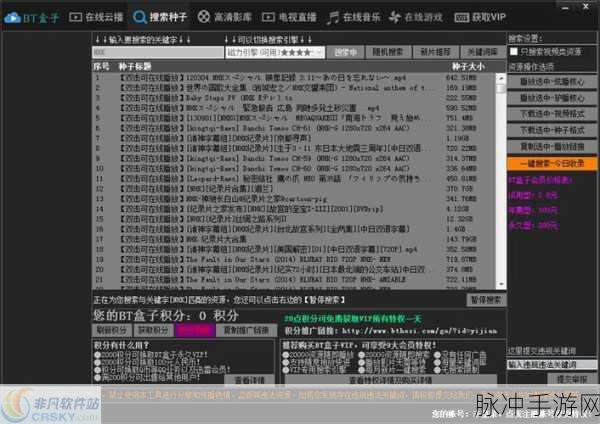Click the 提交举报 button
This screenshot has width=600, height=424.
pos(572,379)
